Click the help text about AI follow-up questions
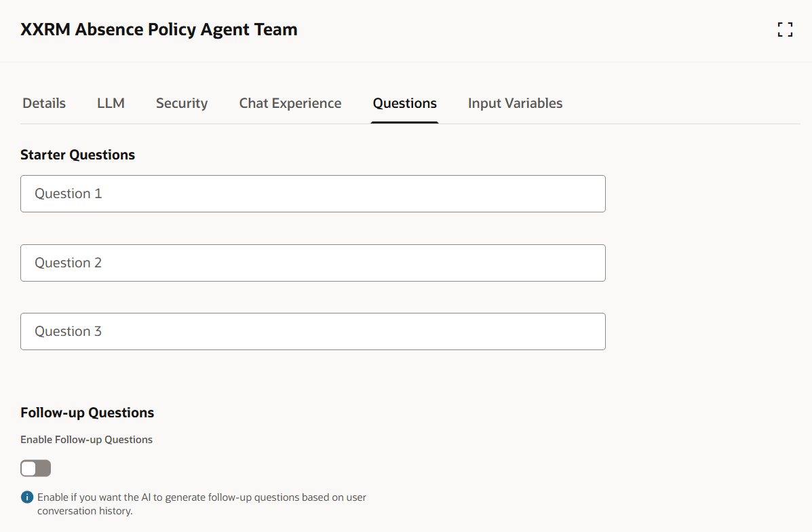 [x=201, y=504]
